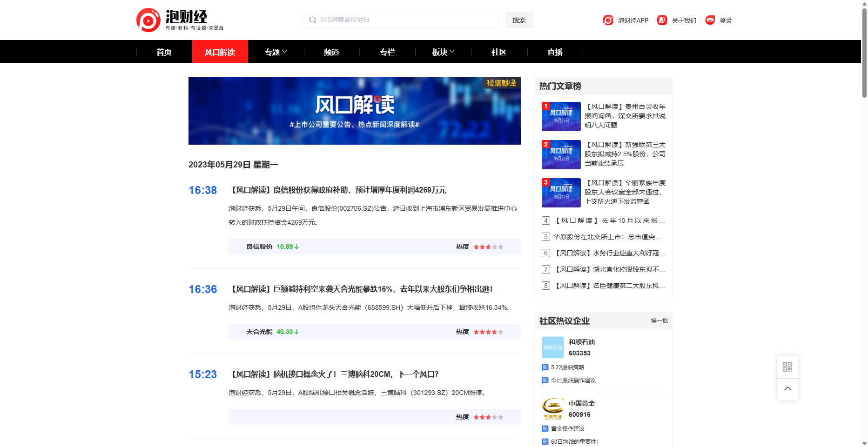Open article 巨额减持利空来袭天合光能
The image size is (868, 447).
361,289
